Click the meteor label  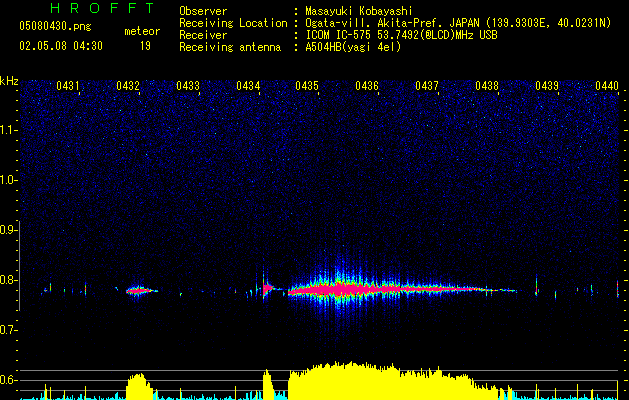tap(142, 31)
